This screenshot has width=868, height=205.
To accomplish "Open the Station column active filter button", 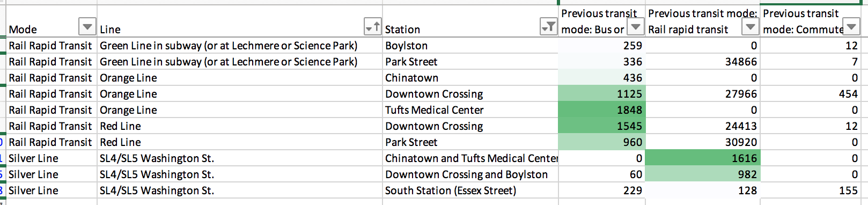I will tap(548, 26).
